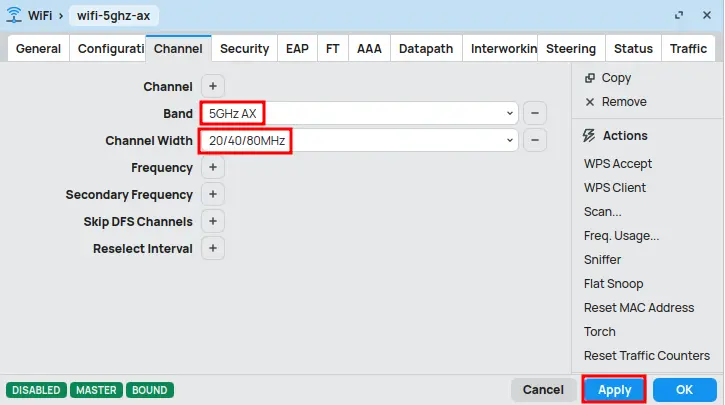
Task: Add Reselect Interval with plus button
Action: click(x=213, y=249)
